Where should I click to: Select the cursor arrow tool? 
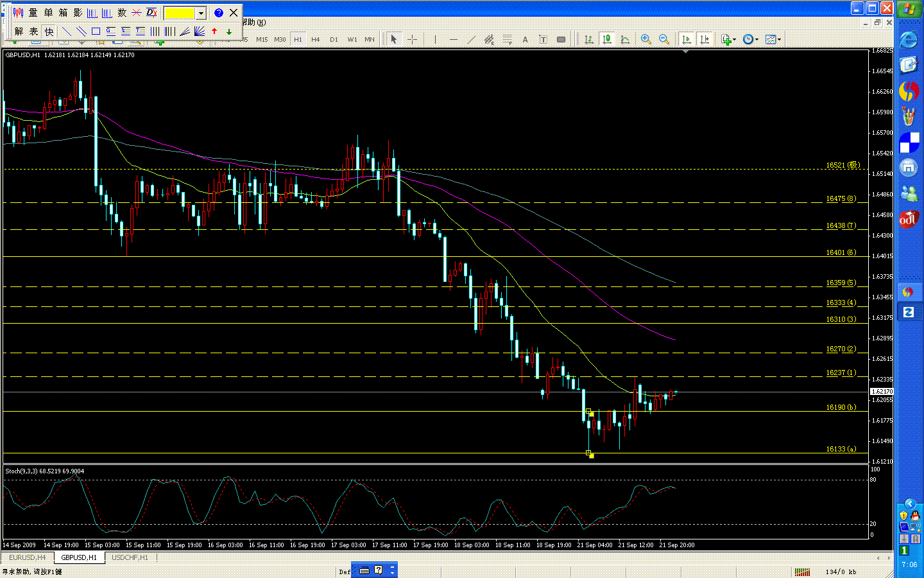394,39
